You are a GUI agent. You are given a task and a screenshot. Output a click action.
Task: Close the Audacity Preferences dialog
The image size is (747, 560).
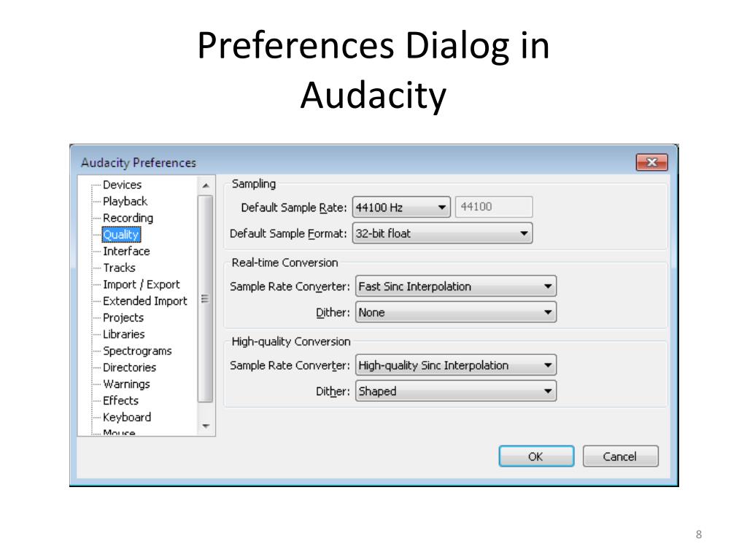pyautogui.click(x=651, y=163)
